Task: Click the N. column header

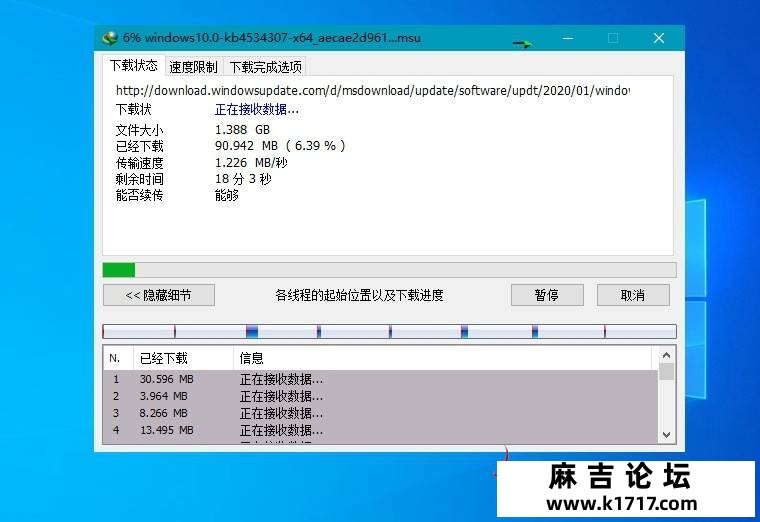Action: 117,358
